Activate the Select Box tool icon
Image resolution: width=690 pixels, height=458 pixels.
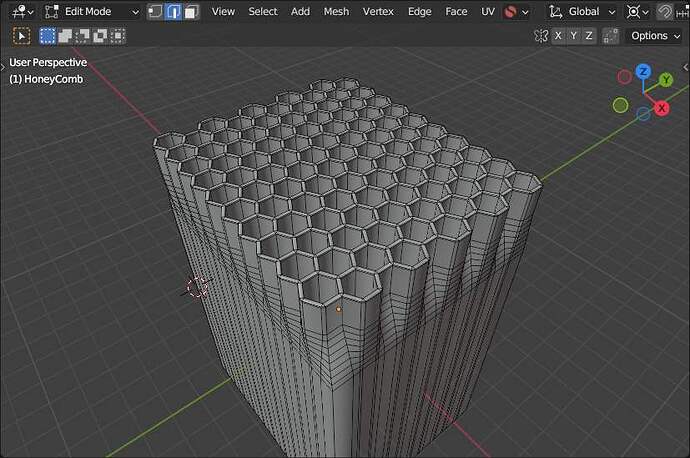click(x=22, y=36)
